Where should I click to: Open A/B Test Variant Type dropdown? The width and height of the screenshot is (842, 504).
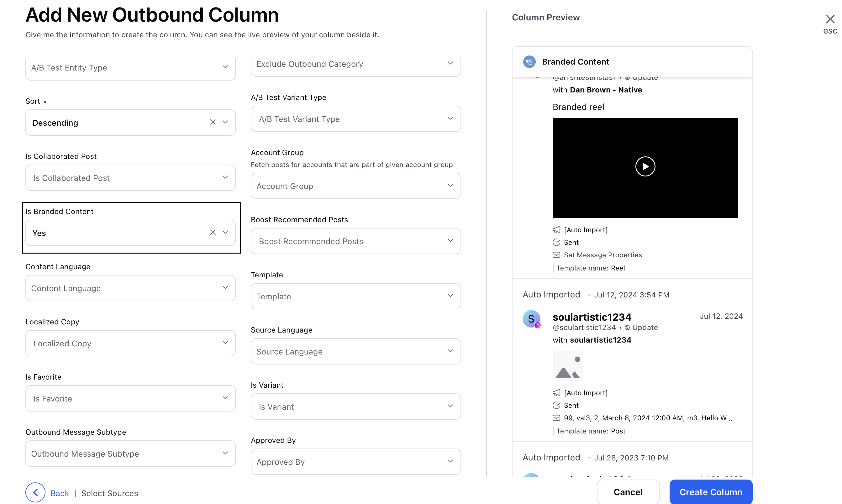[355, 119]
